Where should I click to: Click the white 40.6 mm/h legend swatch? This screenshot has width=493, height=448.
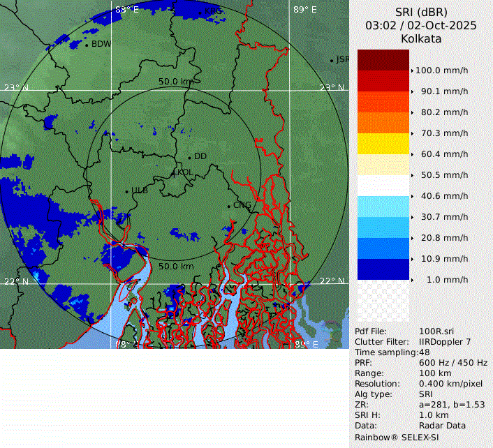pos(383,186)
